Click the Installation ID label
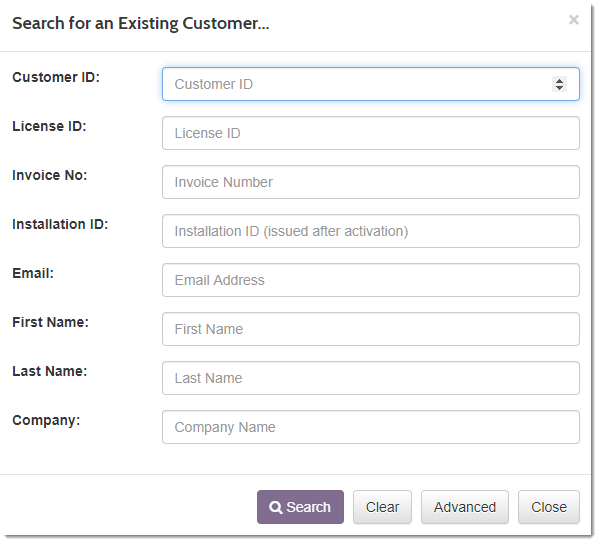599x543 pixels. [60, 224]
